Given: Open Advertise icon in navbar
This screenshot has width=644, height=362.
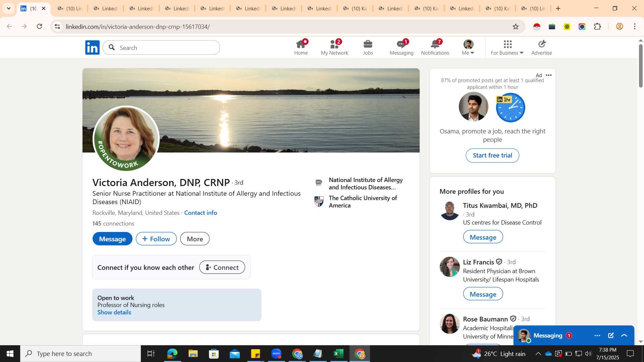Looking at the screenshot, I should [542, 47].
